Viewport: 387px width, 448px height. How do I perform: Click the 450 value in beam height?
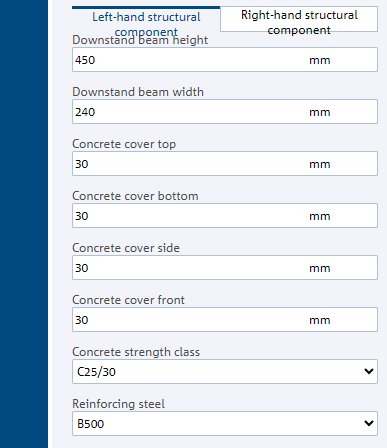pos(85,60)
